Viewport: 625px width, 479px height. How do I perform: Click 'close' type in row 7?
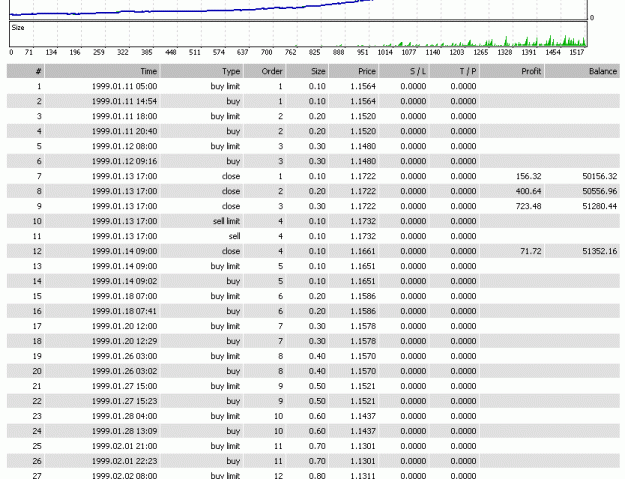pos(231,176)
